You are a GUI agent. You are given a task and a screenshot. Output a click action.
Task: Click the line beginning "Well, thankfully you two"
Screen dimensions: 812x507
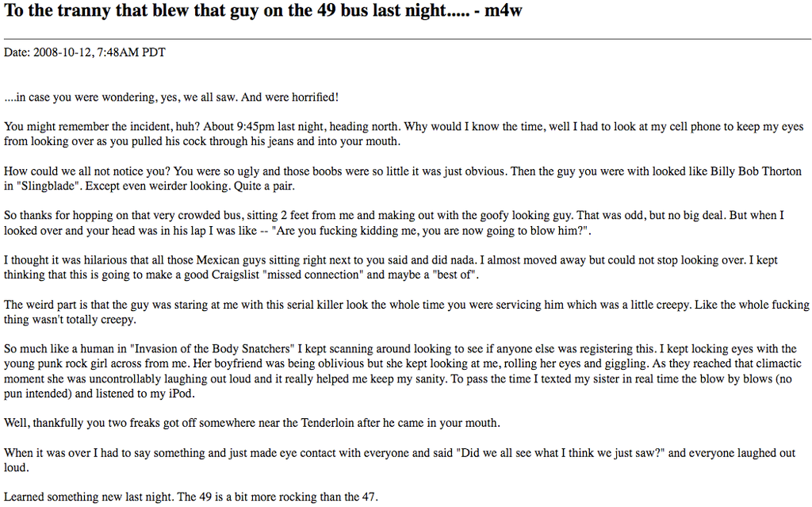[252, 423]
